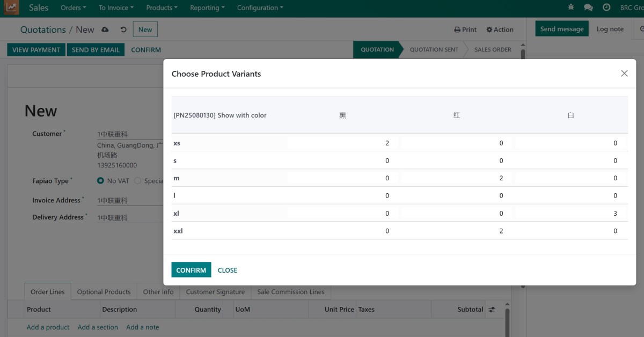Switch to the Optional Products tab
This screenshot has width=644, height=337.
tap(104, 292)
